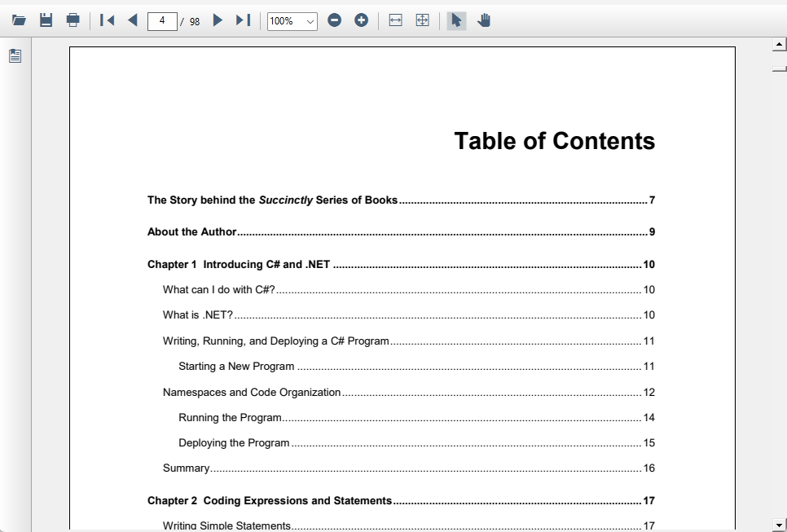The width and height of the screenshot is (787, 532).
Task: Open the 'Writing Simple Statements' entry
Action: pyautogui.click(x=408, y=525)
